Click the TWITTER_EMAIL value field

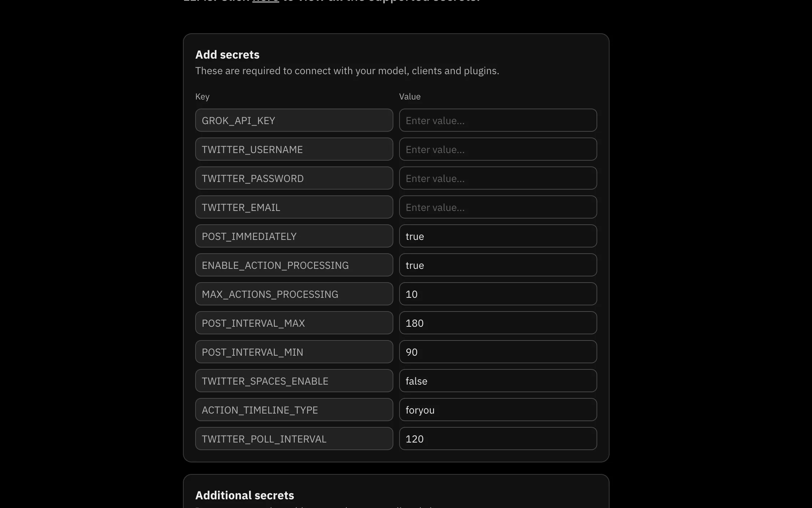[x=497, y=207]
